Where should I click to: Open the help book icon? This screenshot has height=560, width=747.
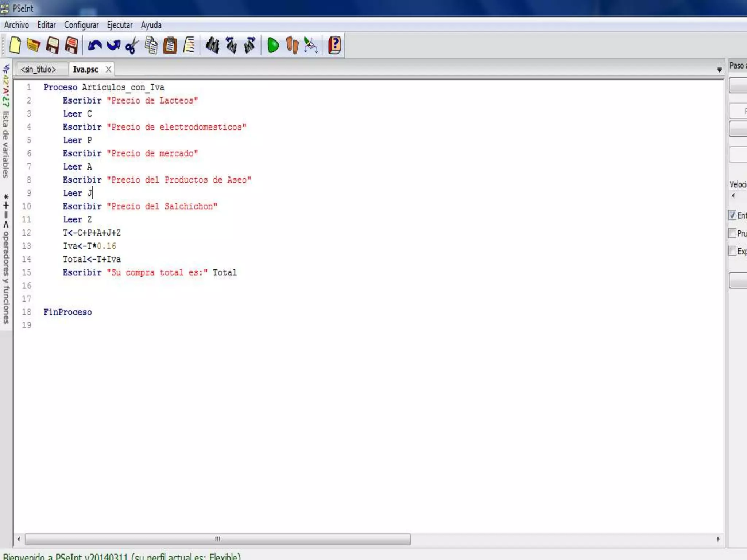[x=334, y=46]
